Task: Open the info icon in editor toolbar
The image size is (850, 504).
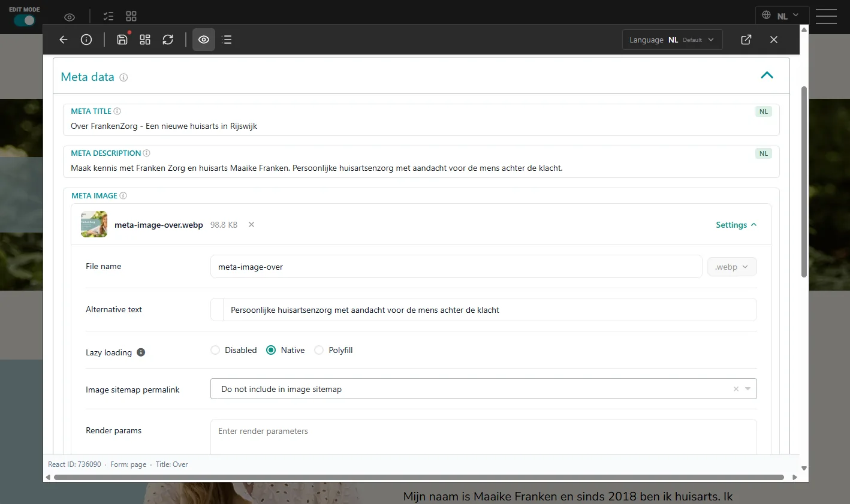Action: pos(86,40)
